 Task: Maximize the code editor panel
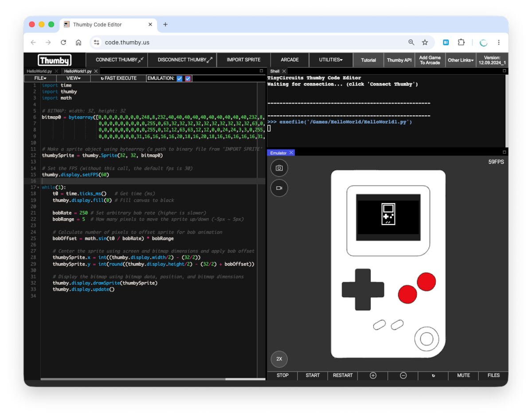[x=262, y=71]
